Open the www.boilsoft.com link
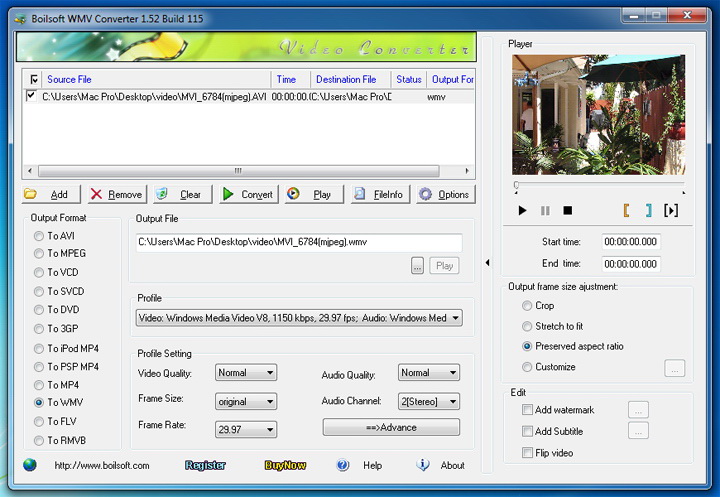This screenshot has width=720, height=497. 101,465
